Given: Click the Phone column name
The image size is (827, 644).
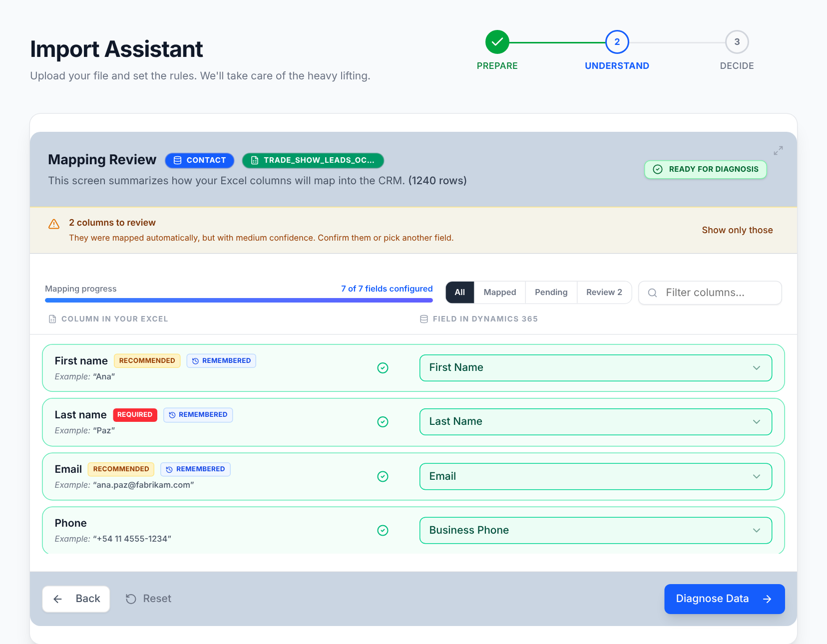Looking at the screenshot, I should (x=70, y=523).
